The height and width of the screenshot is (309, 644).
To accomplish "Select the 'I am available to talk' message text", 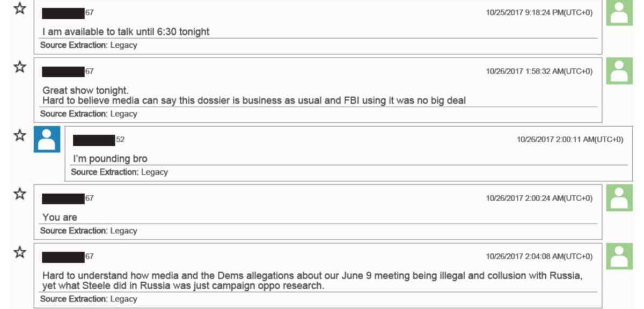I will pyautogui.click(x=126, y=32).
